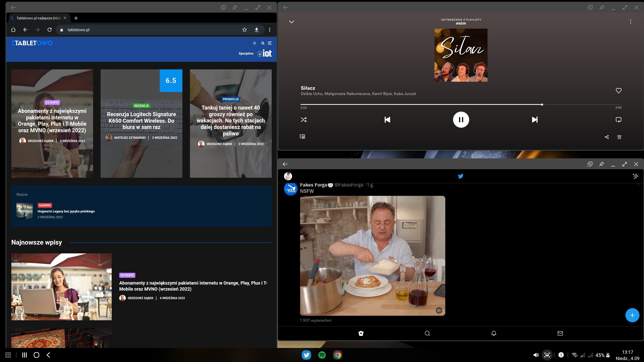644x362 pixels.
Task: Go to Chrome home page
Action: pos(13,30)
